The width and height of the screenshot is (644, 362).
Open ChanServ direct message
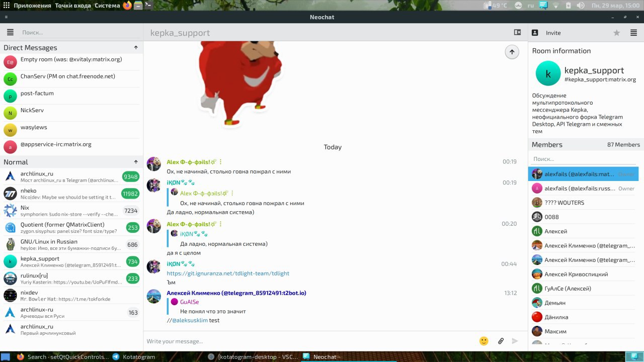click(x=71, y=79)
